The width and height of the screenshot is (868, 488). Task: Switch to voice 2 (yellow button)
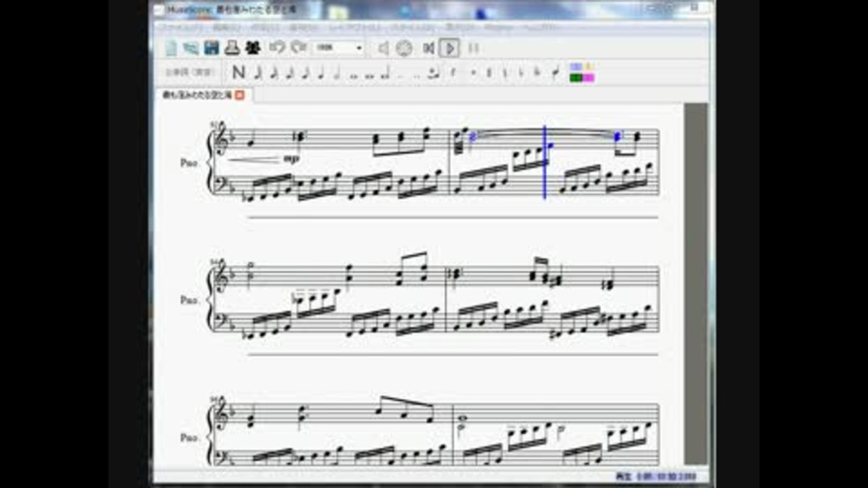coord(589,67)
